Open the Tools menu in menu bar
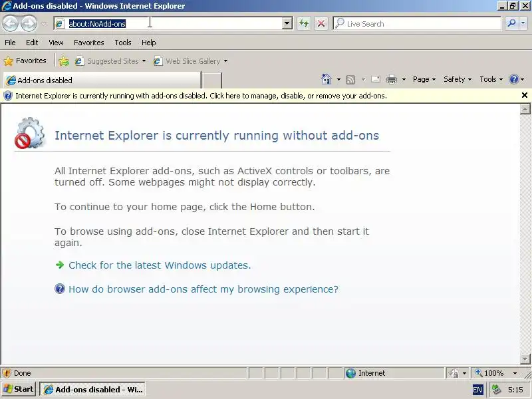The width and height of the screenshot is (532, 399). click(123, 43)
